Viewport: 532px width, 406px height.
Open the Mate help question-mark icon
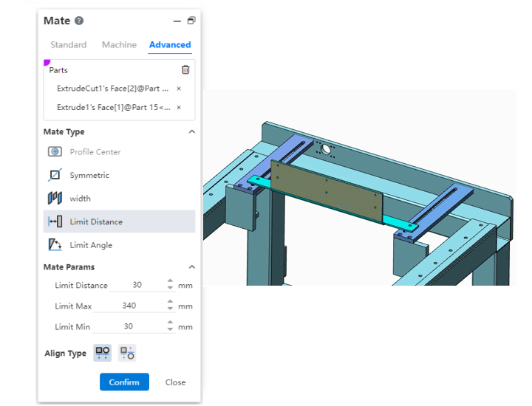[79, 21]
